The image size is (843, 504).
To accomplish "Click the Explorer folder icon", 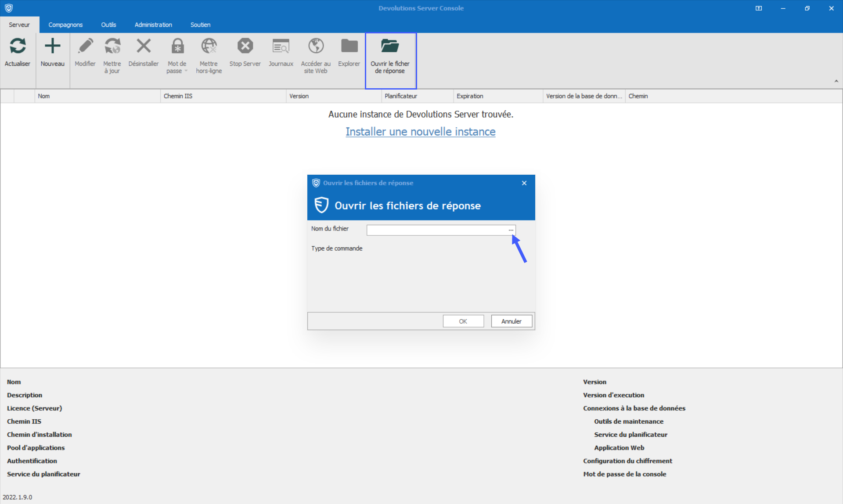I will pyautogui.click(x=349, y=46).
